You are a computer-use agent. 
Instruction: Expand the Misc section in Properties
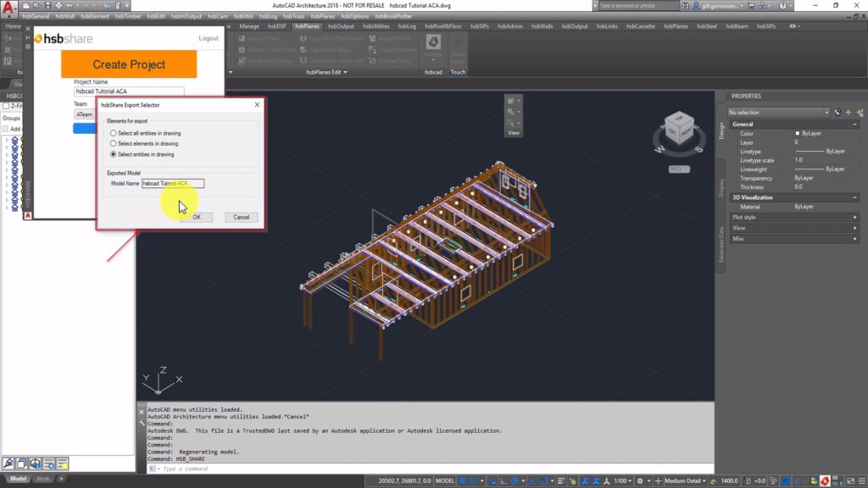(x=854, y=239)
